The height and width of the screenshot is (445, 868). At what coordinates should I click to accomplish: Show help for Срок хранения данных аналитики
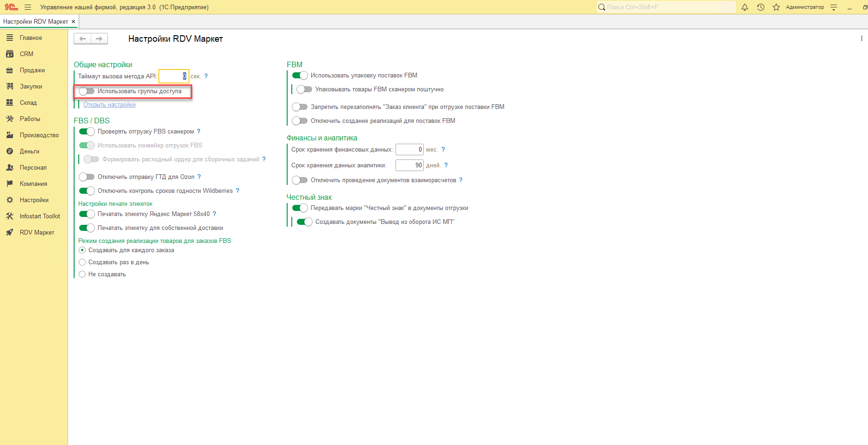click(446, 165)
